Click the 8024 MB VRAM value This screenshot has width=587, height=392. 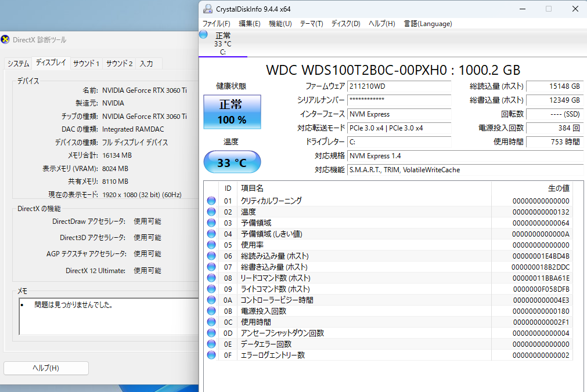coord(116,169)
